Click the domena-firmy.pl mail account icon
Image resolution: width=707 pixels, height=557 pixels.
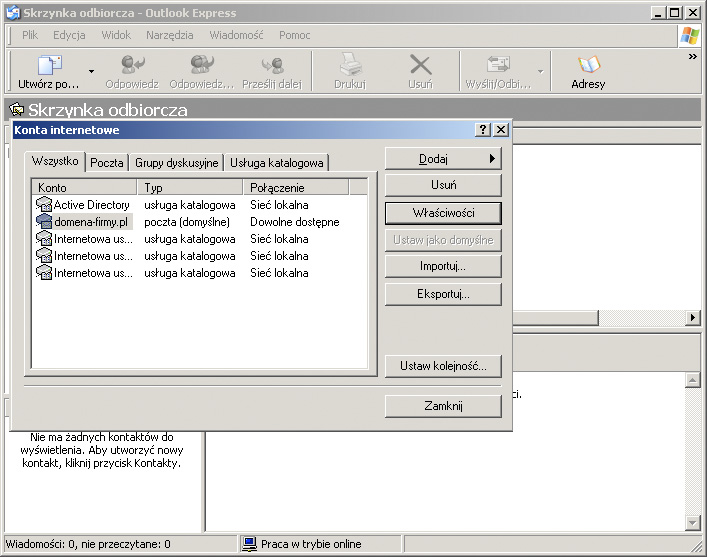pos(44,222)
